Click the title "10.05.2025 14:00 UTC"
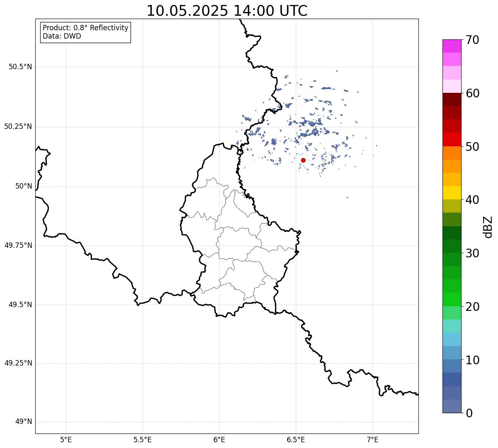The width and height of the screenshot is (498, 448). point(227,11)
